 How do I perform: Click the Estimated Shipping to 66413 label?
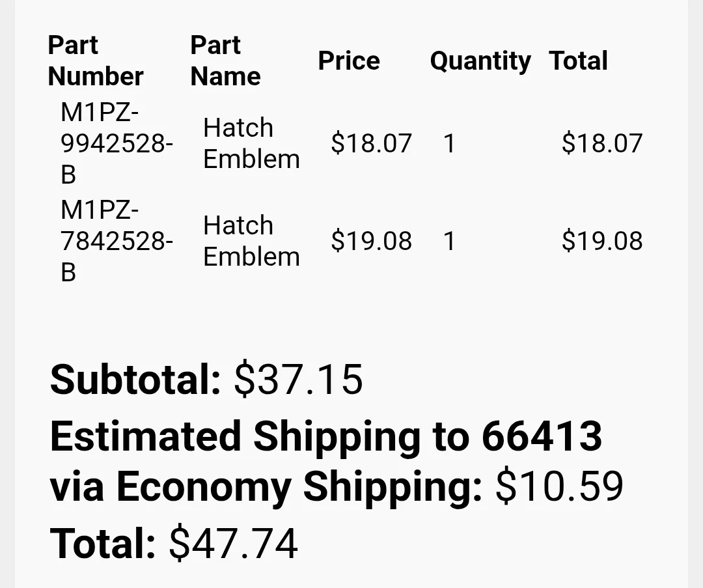tap(326, 438)
